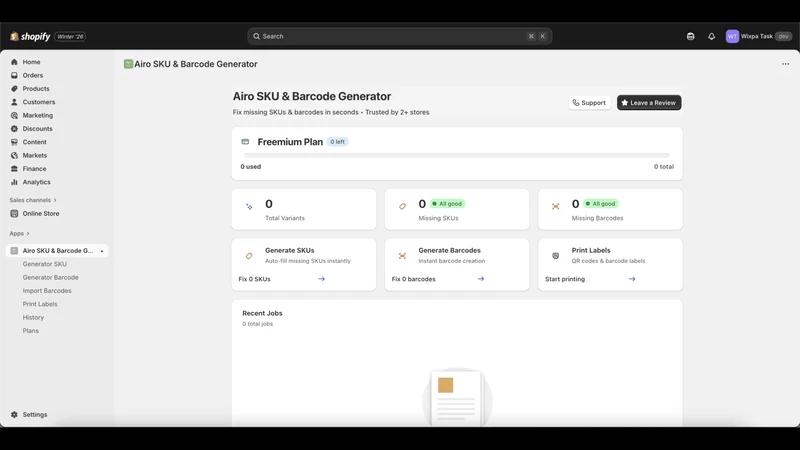Click the Analytics bar chart icon
The height and width of the screenshot is (450, 800).
click(14, 182)
